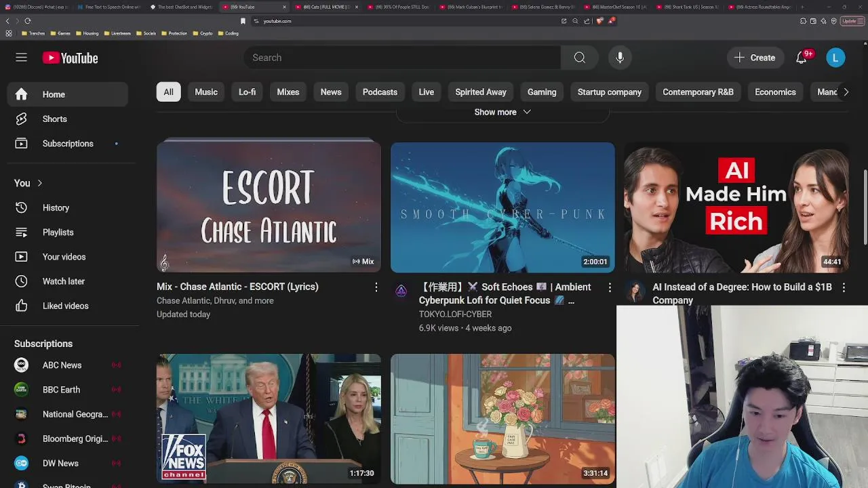Viewport: 868px width, 488px height.
Task: Open the Trenches bookmarks folder
Action: point(33,33)
